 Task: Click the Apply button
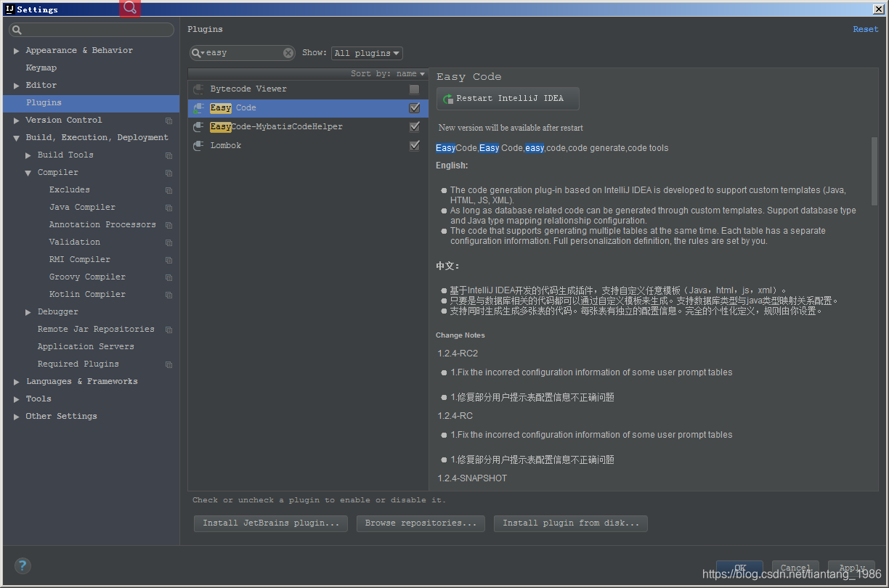tap(852, 568)
